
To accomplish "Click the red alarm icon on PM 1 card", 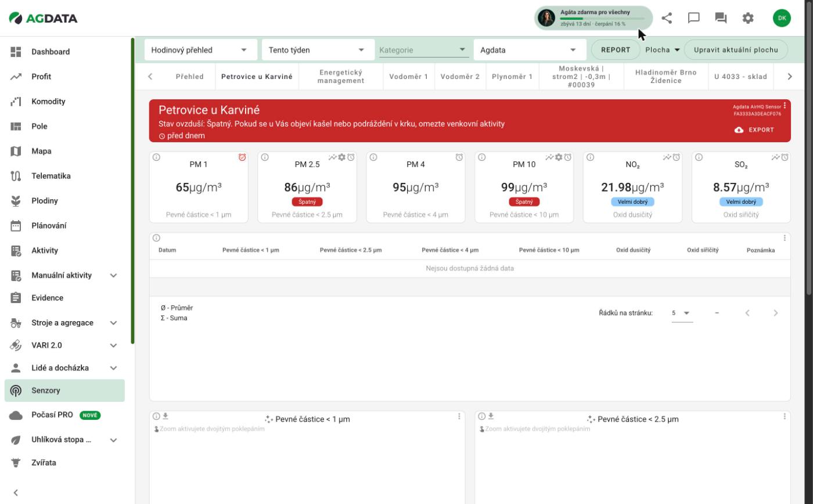I will click(x=242, y=157).
